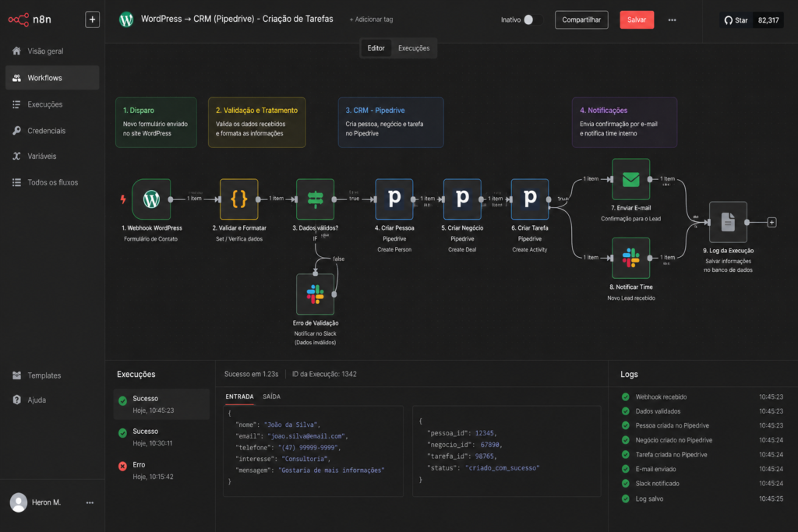Select the Webhook WordPress node
798x532 pixels.
[151, 199]
